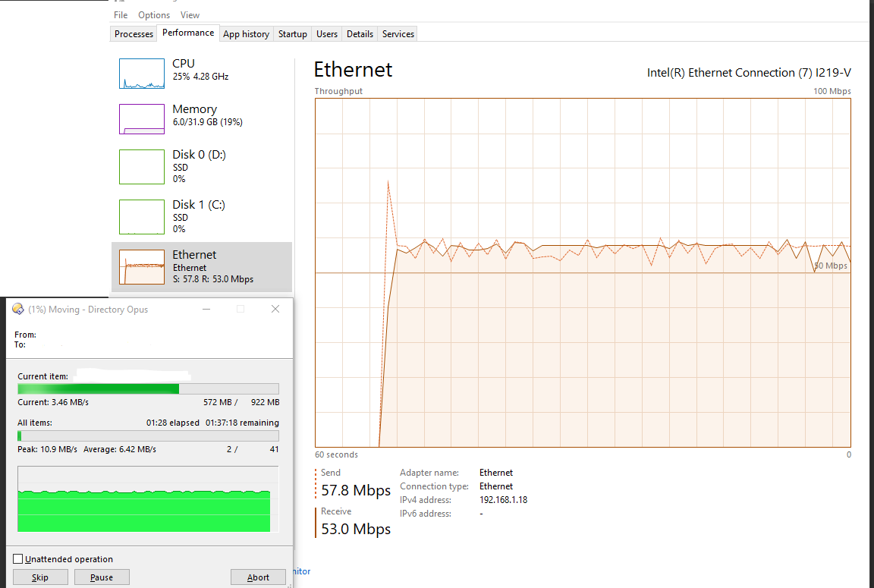The image size is (874, 588).
Task: Select the CPU mini graph thumbnail
Action: click(142, 74)
